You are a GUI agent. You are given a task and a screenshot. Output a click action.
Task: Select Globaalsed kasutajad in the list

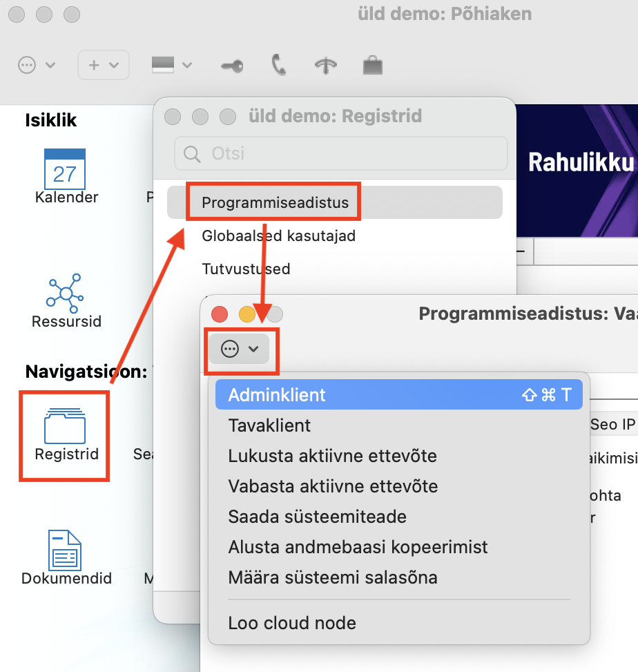(278, 236)
